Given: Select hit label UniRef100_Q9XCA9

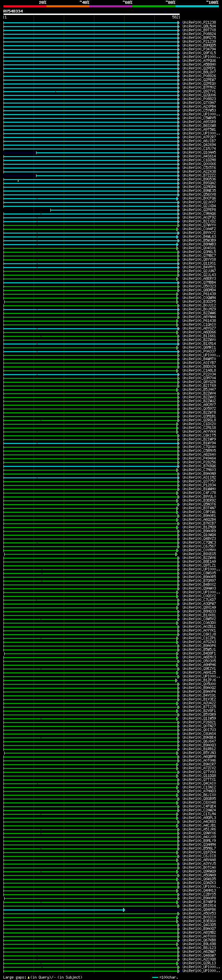Looking at the screenshot, I should pyautogui.click(x=199, y=608).
